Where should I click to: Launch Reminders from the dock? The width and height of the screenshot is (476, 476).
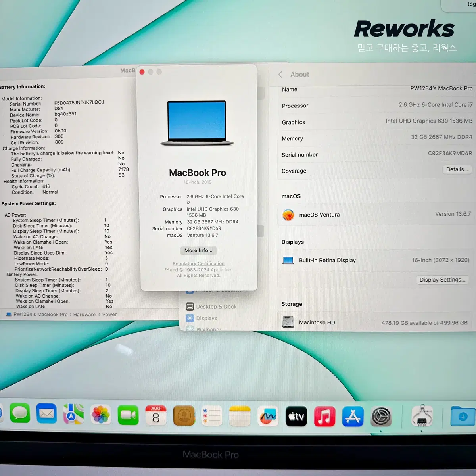[212, 416]
